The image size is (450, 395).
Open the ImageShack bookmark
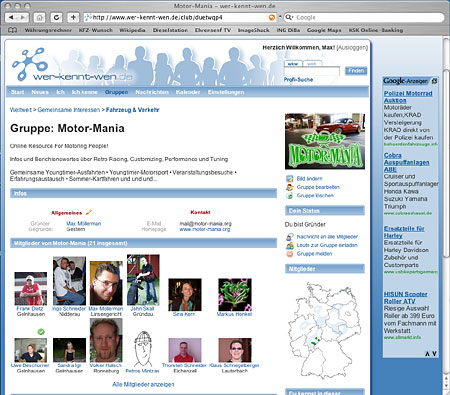(x=253, y=30)
